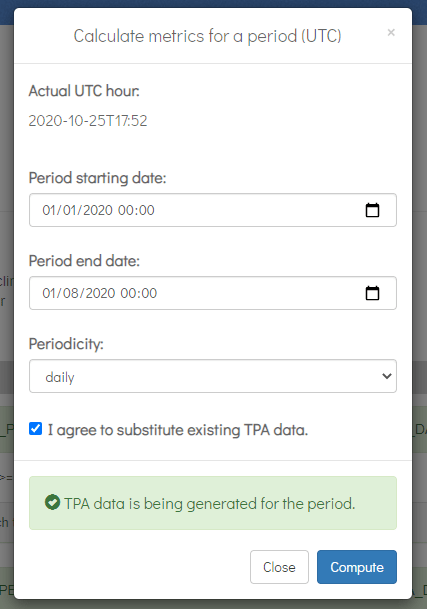Viewport: 427px width, 609px height.
Task: Click the 'I agree to substitute' label text
Action: point(178,430)
